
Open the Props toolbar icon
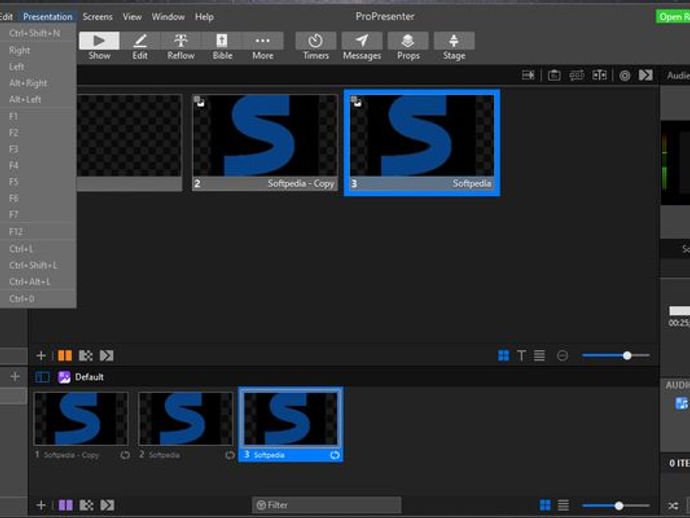(408, 46)
